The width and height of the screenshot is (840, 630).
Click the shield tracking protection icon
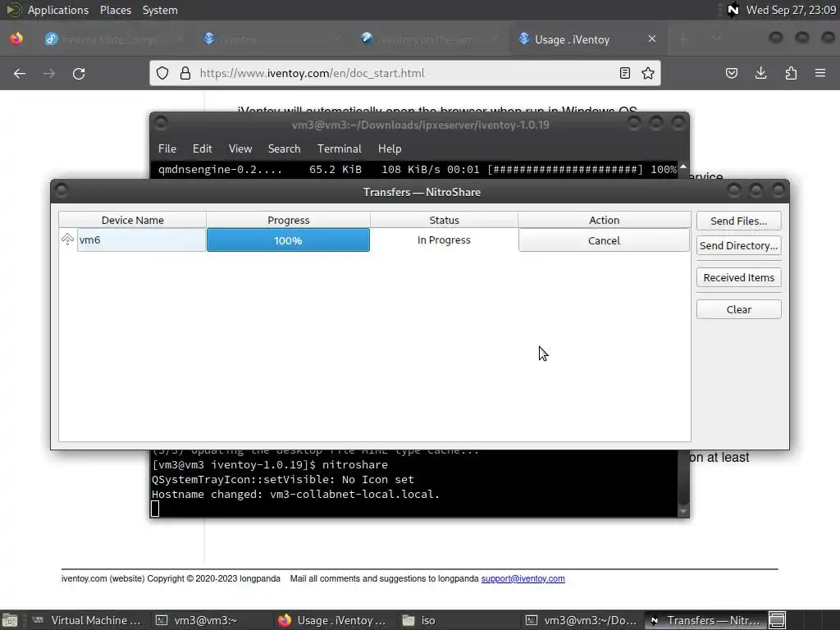pos(162,73)
